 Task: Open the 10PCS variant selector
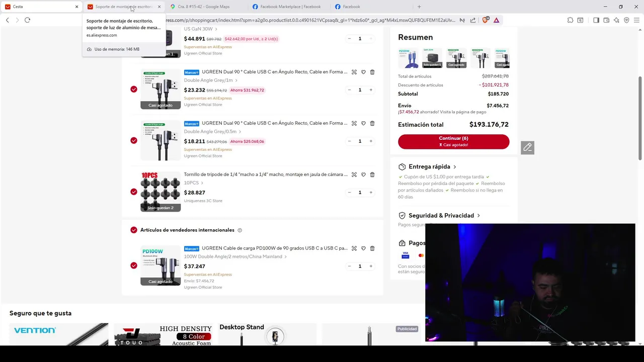[x=194, y=183]
